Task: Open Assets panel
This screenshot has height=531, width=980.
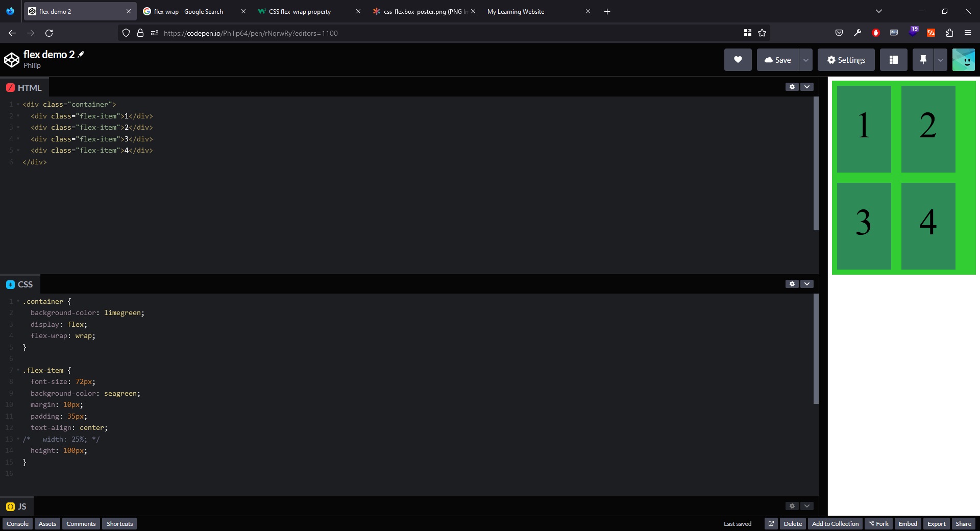Action: click(47, 524)
